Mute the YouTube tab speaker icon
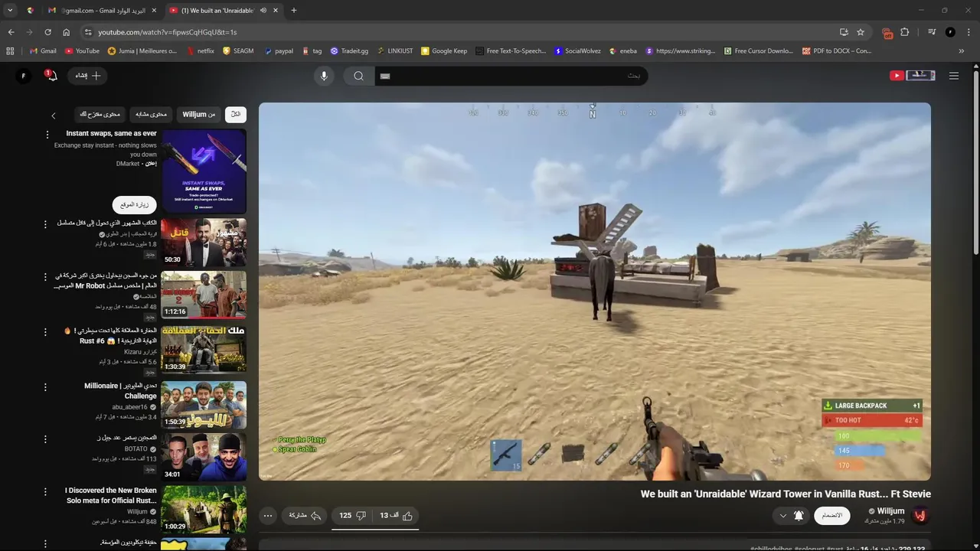980x551 pixels. coord(263,10)
